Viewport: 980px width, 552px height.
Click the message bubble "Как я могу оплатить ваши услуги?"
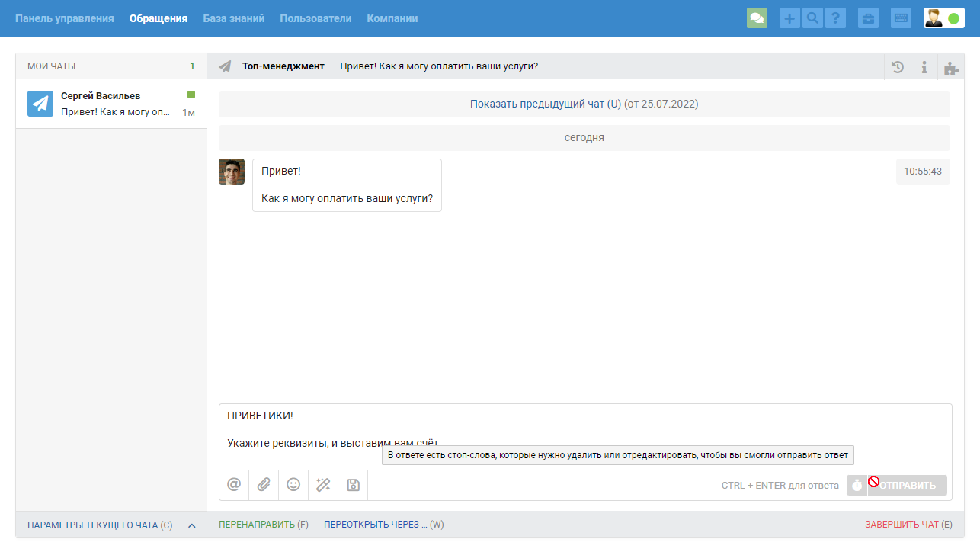coord(347,185)
